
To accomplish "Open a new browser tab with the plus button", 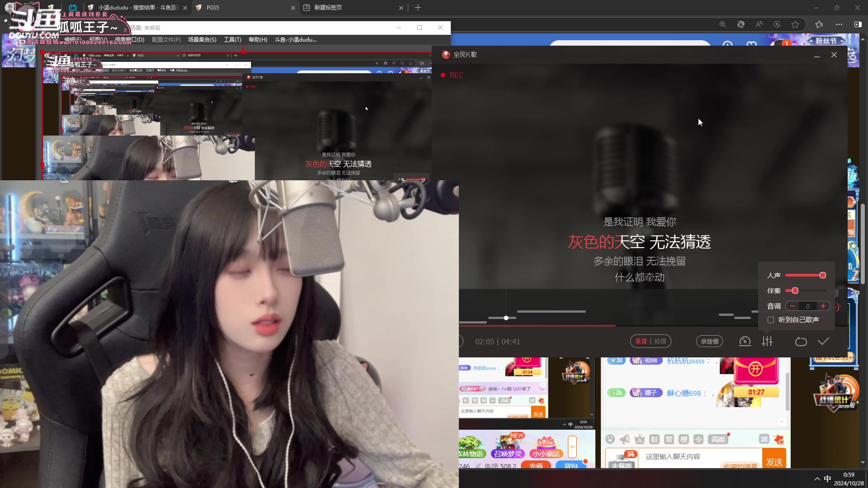I will click(418, 8).
